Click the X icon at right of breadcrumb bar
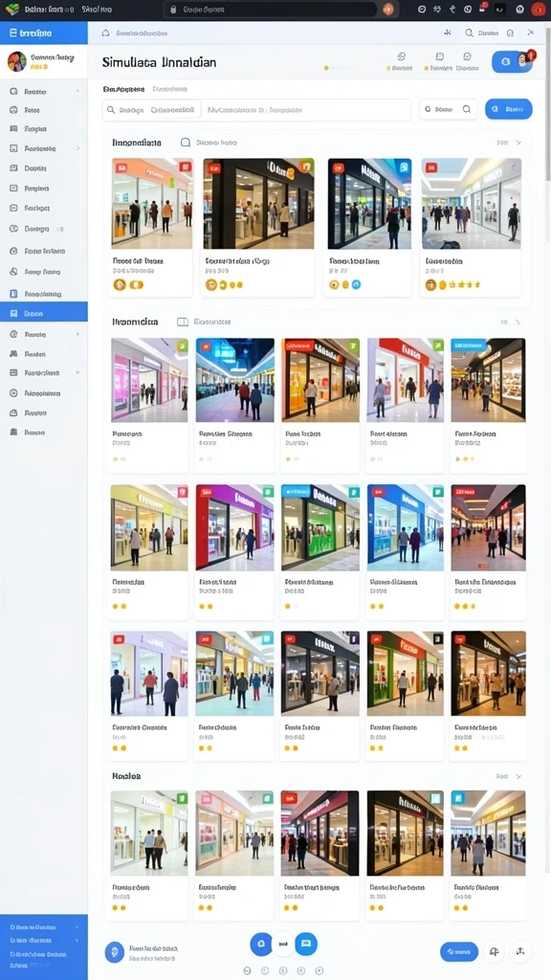 tap(530, 33)
